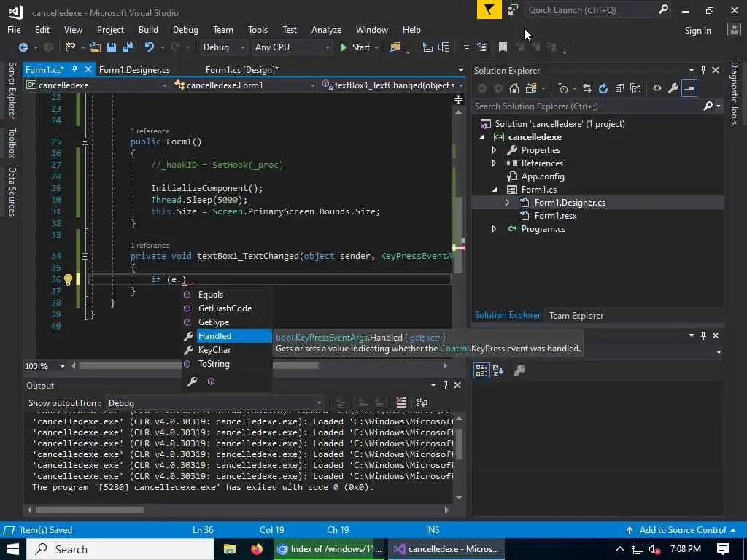Click the lightbulb quick actions icon

coord(68,279)
